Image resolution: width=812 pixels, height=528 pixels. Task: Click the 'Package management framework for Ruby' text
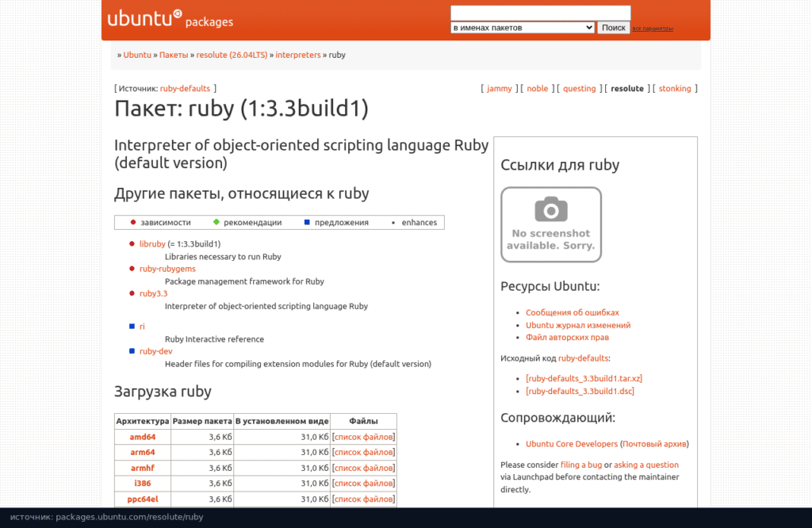tap(244, 281)
